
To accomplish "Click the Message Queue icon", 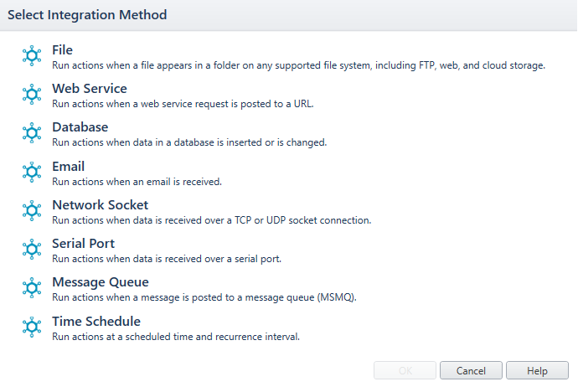I will pos(32,288).
